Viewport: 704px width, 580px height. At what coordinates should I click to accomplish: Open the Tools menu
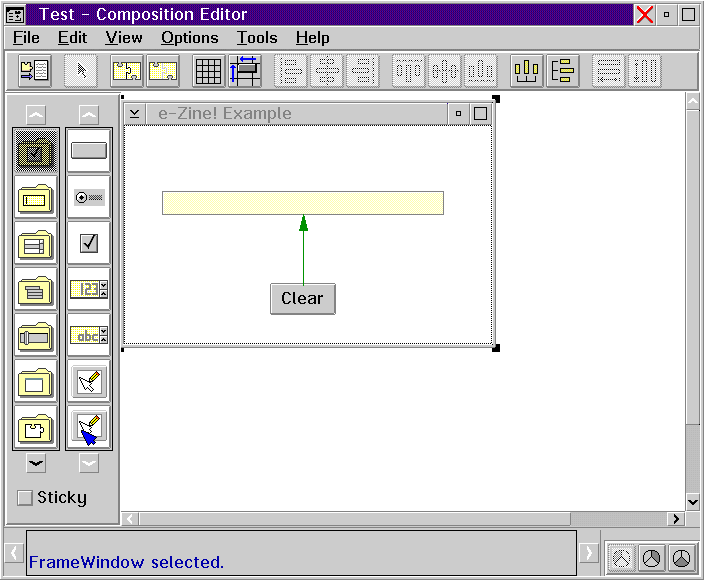pos(257,38)
